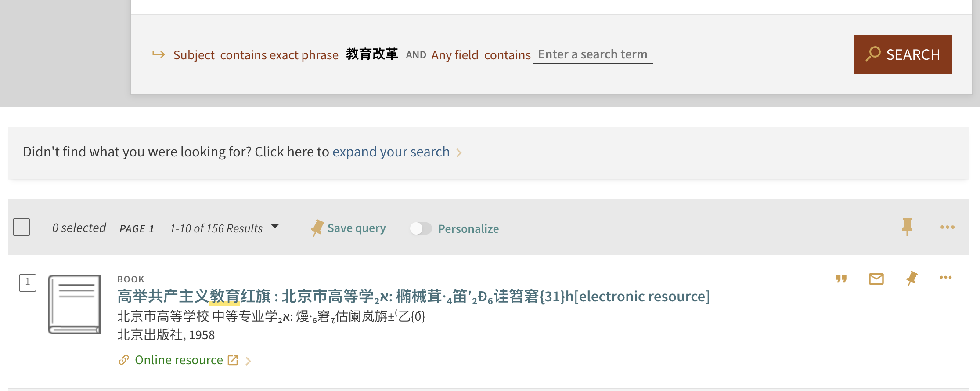The height and width of the screenshot is (391, 980).
Task: Open results-list more options ellipsis
Action: tap(947, 227)
